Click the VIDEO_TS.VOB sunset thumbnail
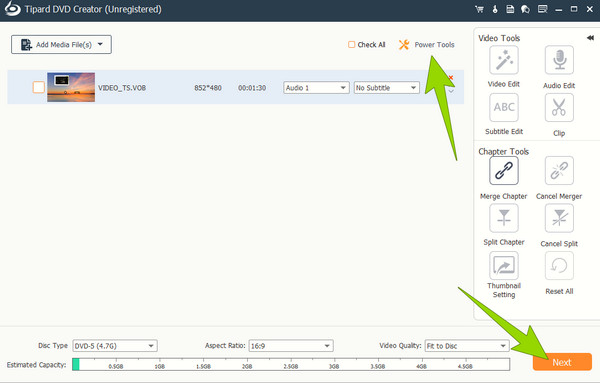This screenshot has height=383, width=600. point(71,87)
